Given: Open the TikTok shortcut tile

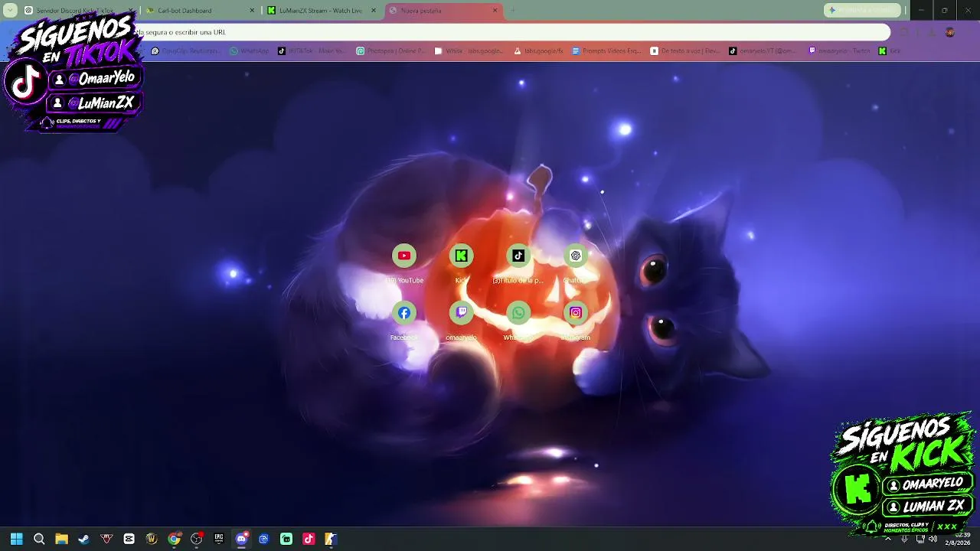Looking at the screenshot, I should pyautogui.click(x=518, y=262).
